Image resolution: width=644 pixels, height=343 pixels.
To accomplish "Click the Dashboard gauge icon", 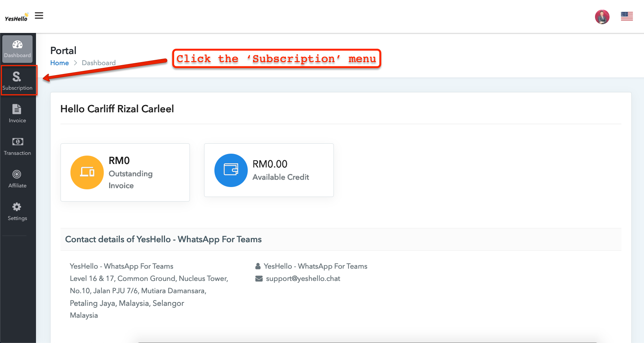I will (17, 44).
